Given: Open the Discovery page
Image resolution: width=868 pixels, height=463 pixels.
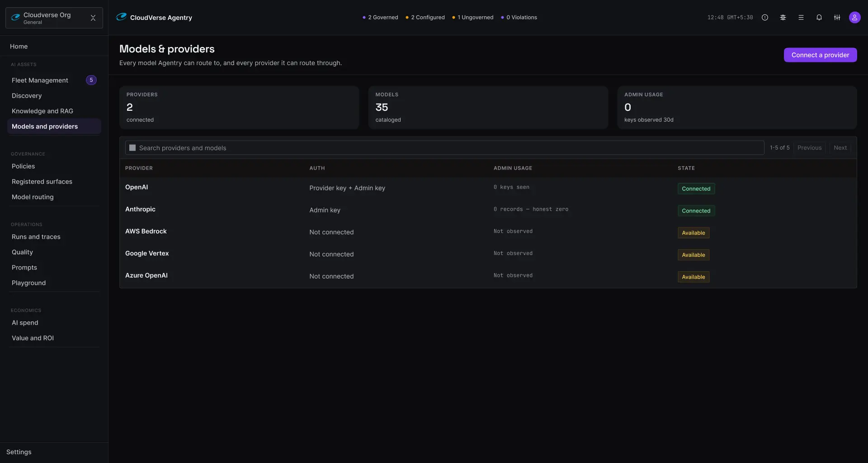Looking at the screenshot, I should [27, 96].
